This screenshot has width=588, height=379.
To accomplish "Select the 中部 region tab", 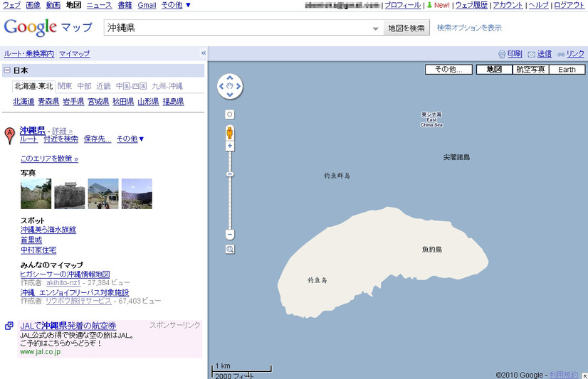I will 85,87.
